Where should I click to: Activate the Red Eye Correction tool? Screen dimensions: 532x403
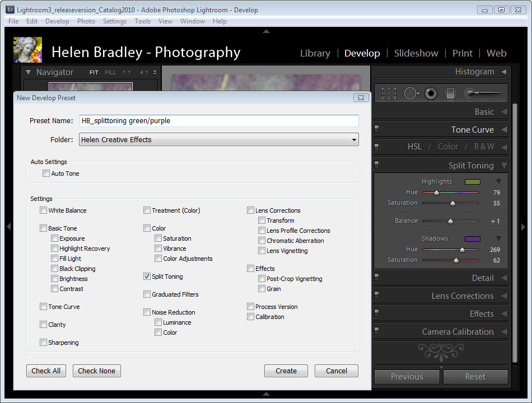[431, 93]
